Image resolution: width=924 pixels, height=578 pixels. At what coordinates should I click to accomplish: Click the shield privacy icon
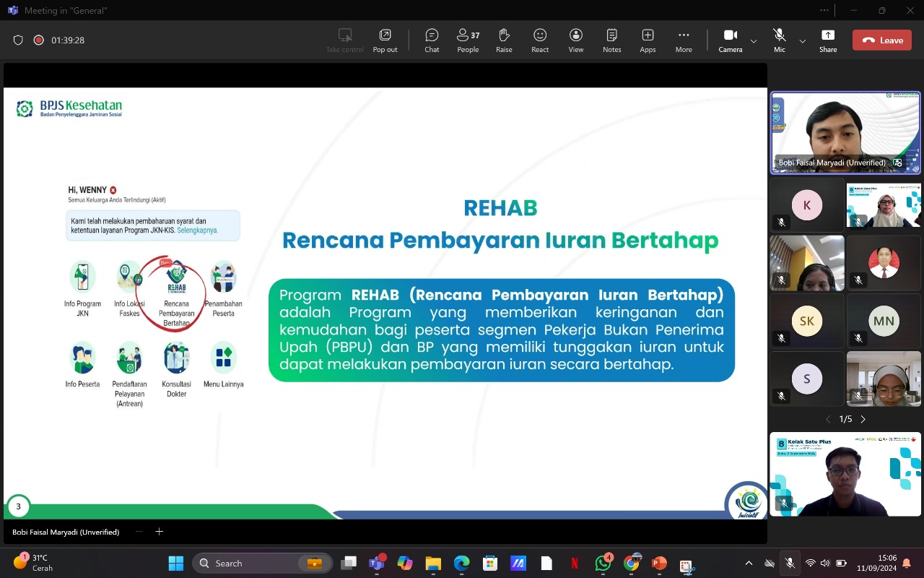(x=18, y=40)
